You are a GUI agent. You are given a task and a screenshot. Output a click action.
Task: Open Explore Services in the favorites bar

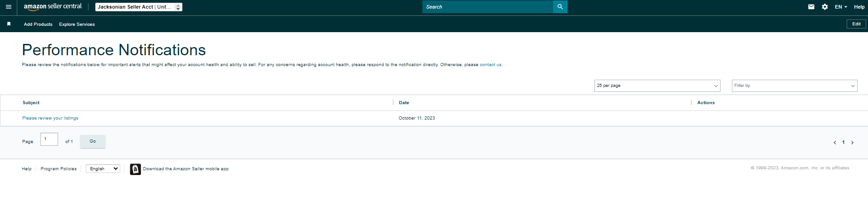click(77, 24)
